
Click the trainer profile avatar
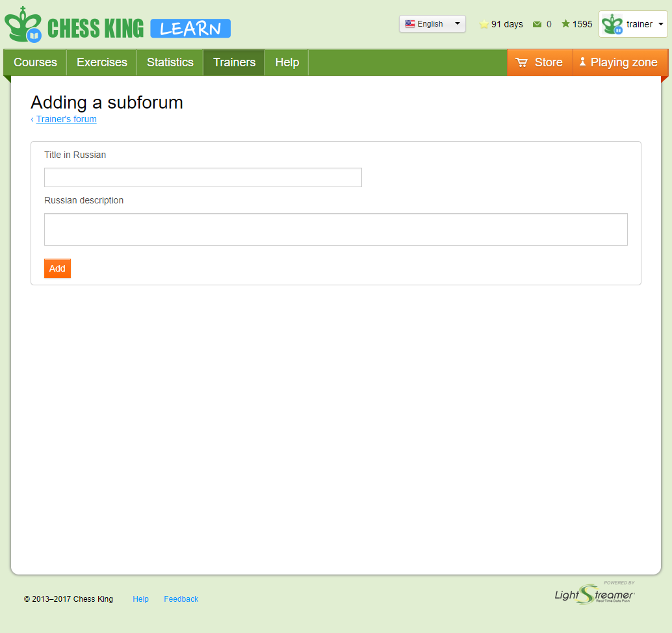(612, 25)
